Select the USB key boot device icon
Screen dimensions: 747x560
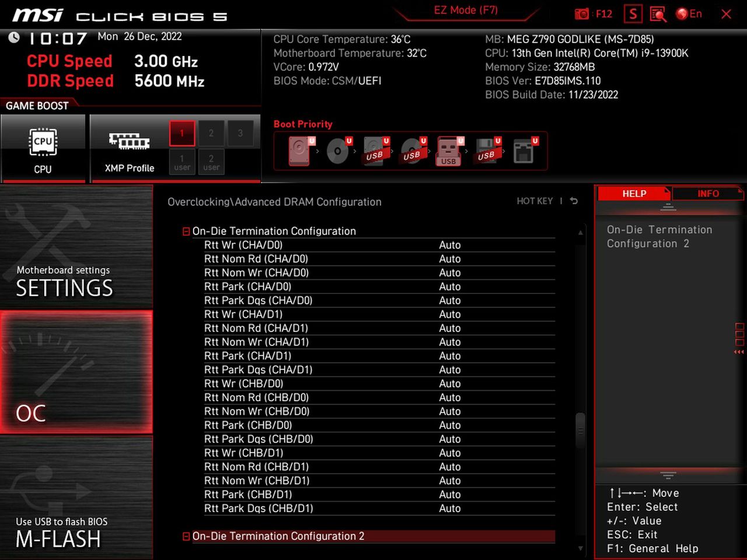click(x=449, y=150)
